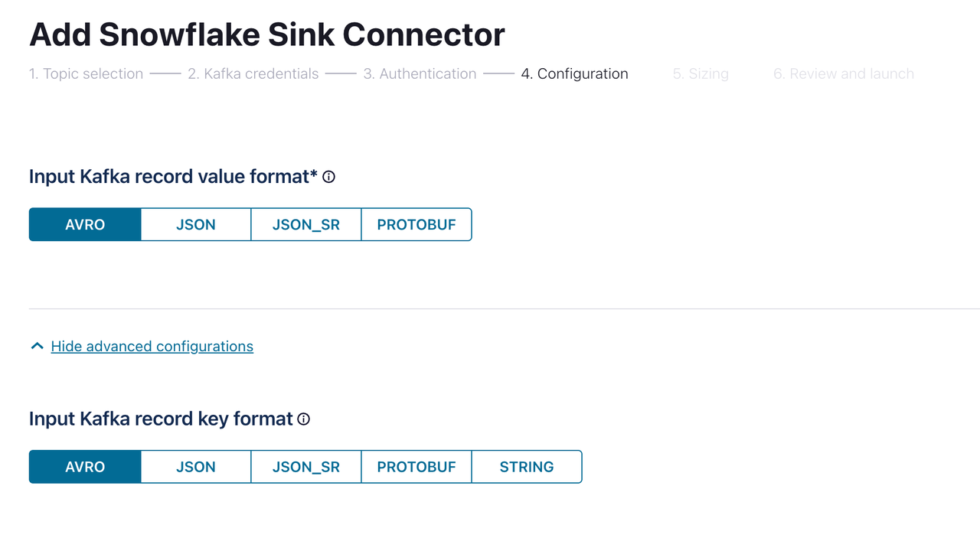The width and height of the screenshot is (980, 538).
Task: Open the value format info tooltip icon
Action: 328,177
